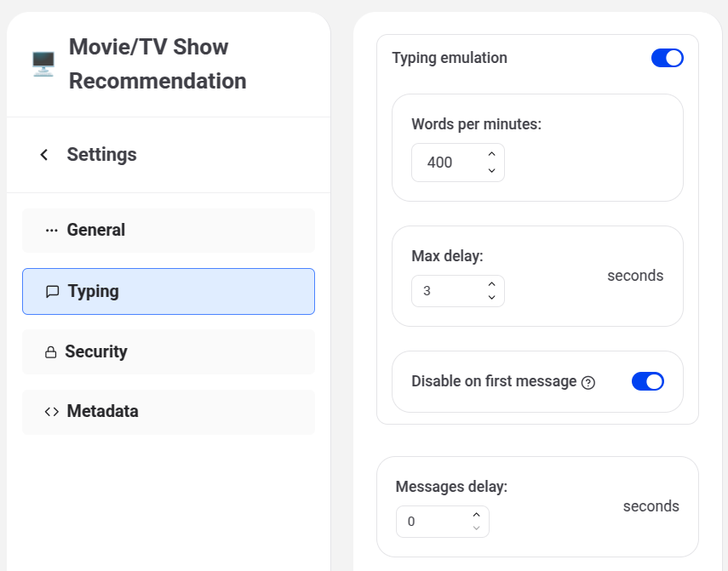Open the Metadata settings tab
This screenshot has width=728, height=571.
[x=168, y=412]
